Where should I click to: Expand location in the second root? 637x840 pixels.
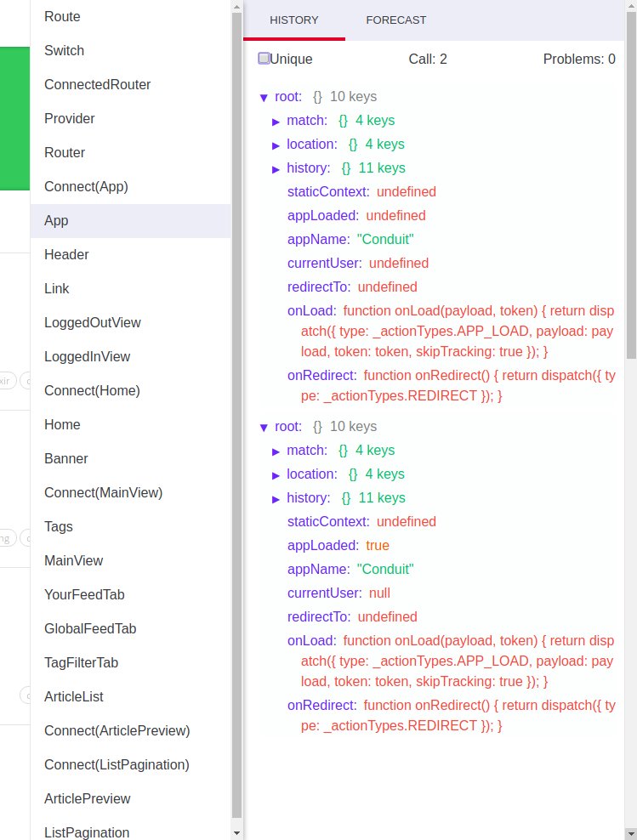[x=276, y=475]
